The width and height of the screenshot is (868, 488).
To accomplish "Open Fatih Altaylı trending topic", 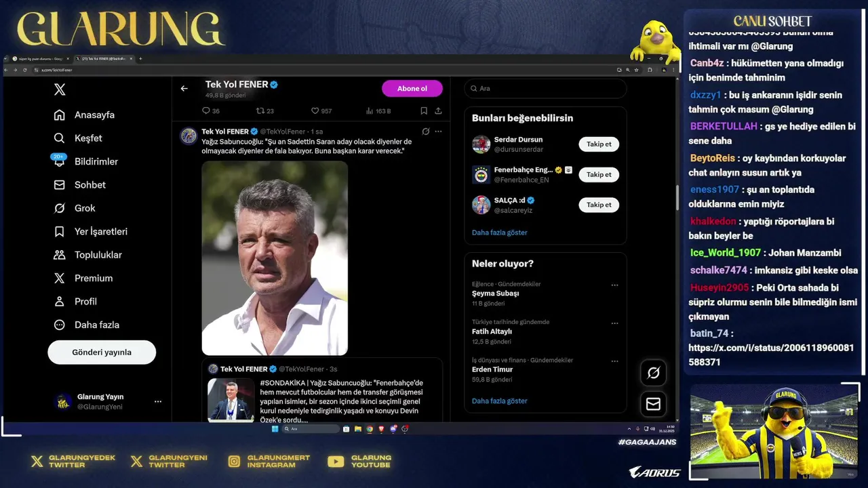I will 492,331.
